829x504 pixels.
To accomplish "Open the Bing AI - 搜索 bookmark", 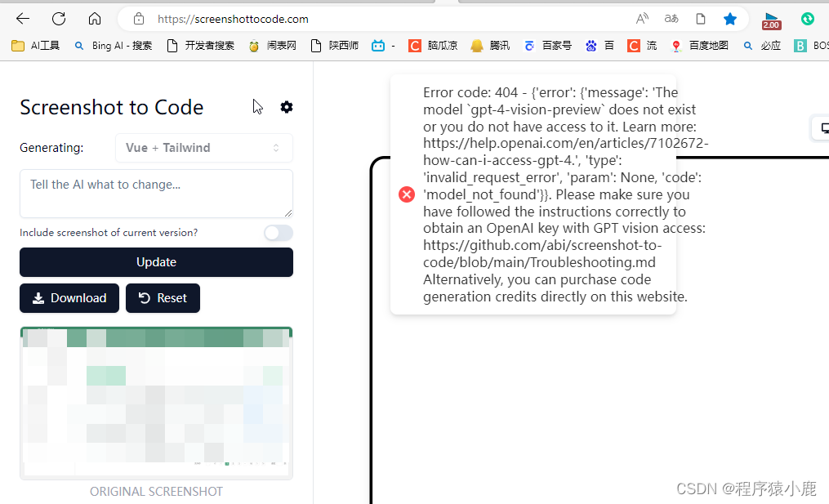I will pyautogui.click(x=114, y=46).
